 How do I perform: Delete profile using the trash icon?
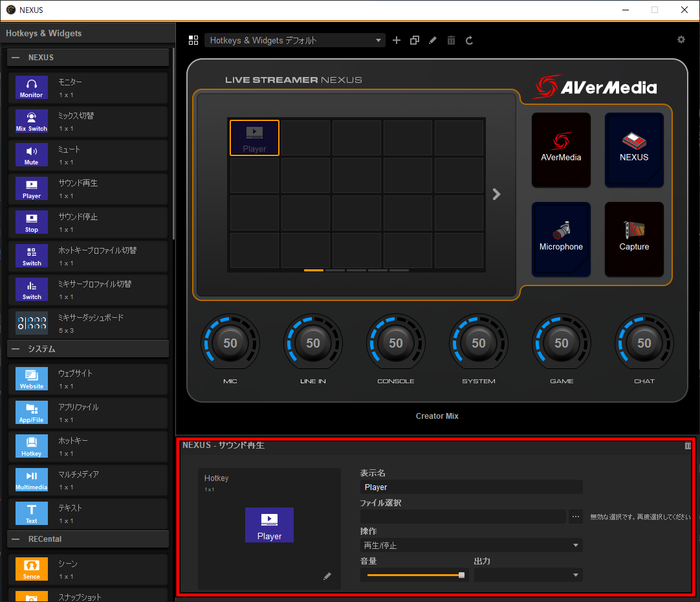tap(452, 41)
